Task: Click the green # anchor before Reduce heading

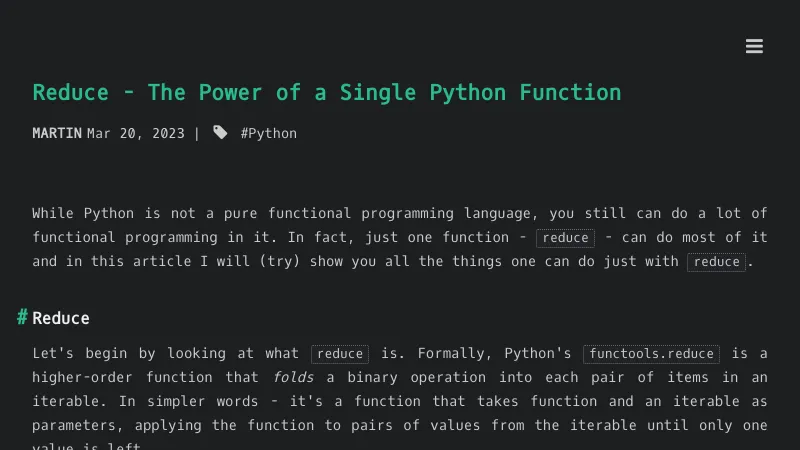Action: coord(22,317)
